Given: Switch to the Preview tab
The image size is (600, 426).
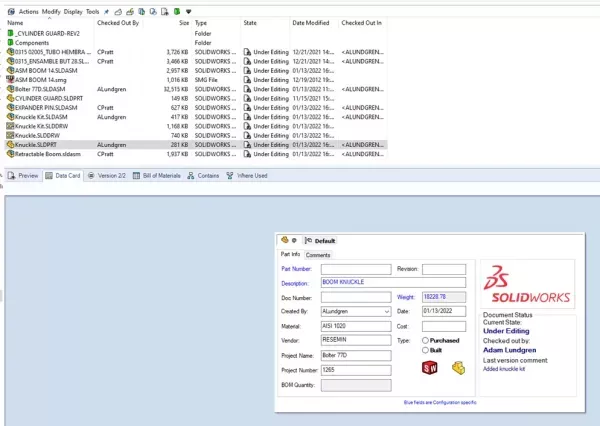Looking at the screenshot, I should [x=23, y=176].
